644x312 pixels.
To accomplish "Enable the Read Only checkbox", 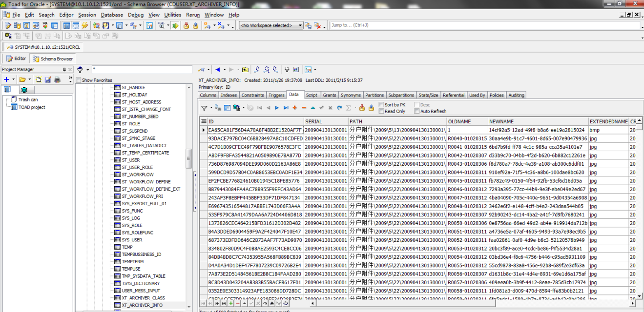I will (381, 111).
